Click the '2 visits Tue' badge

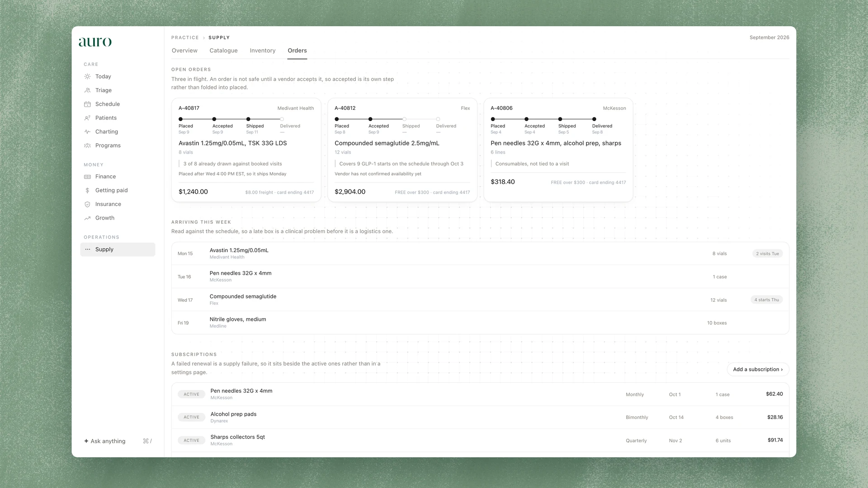(767, 253)
